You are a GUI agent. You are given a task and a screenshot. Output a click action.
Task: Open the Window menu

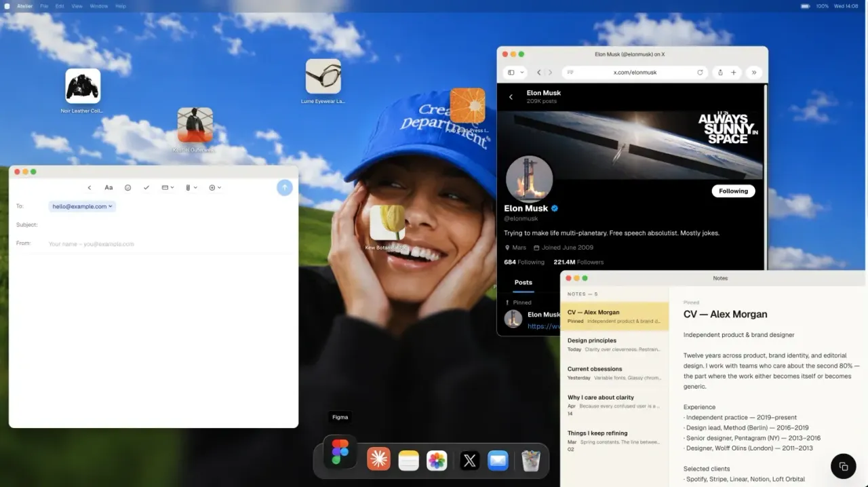pos(99,6)
